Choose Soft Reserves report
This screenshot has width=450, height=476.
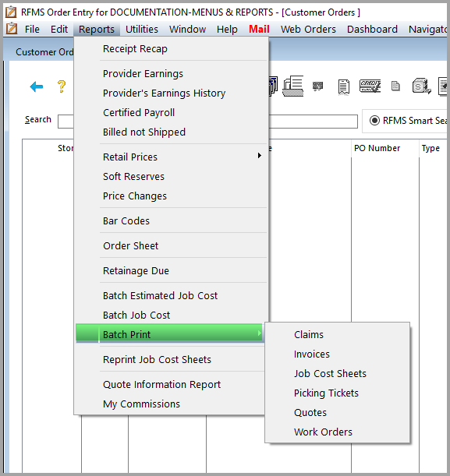(172, 176)
